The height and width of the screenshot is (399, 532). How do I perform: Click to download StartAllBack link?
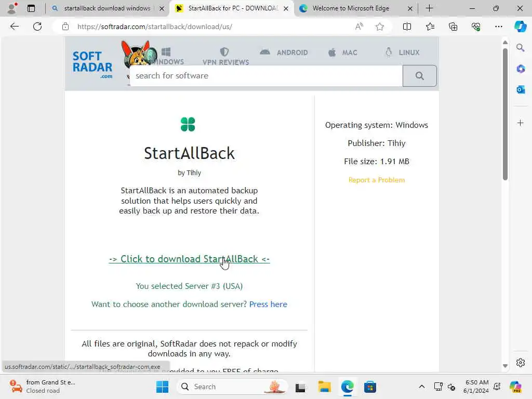tap(189, 259)
